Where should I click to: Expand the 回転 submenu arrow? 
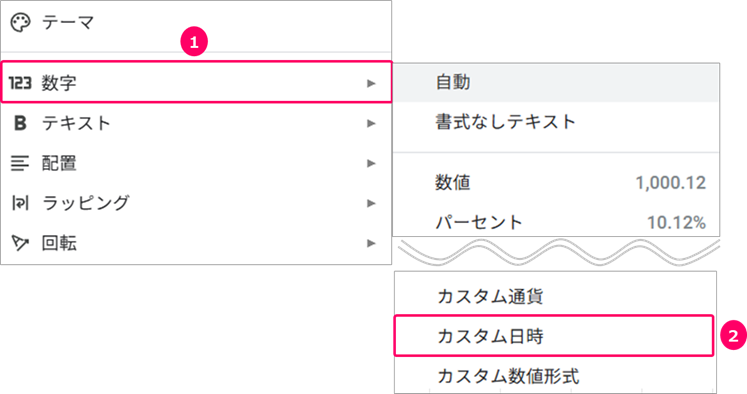pyautogui.click(x=371, y=243)
